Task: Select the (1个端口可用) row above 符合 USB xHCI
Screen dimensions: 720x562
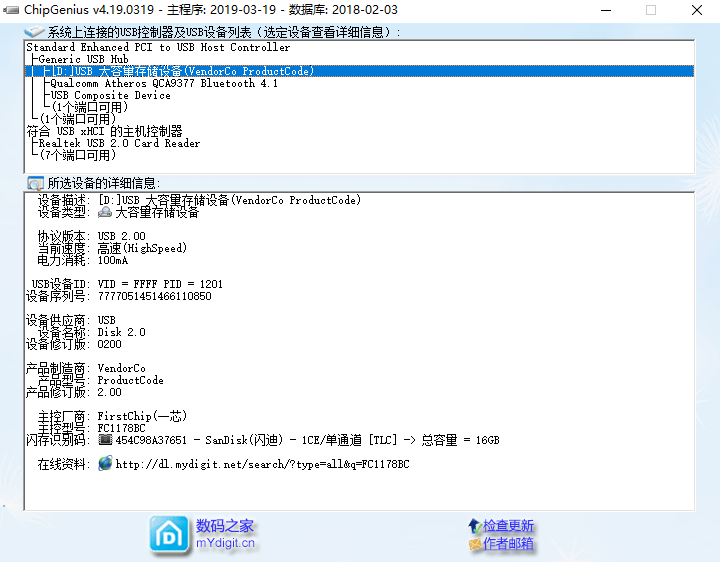Action: [78, 119]
